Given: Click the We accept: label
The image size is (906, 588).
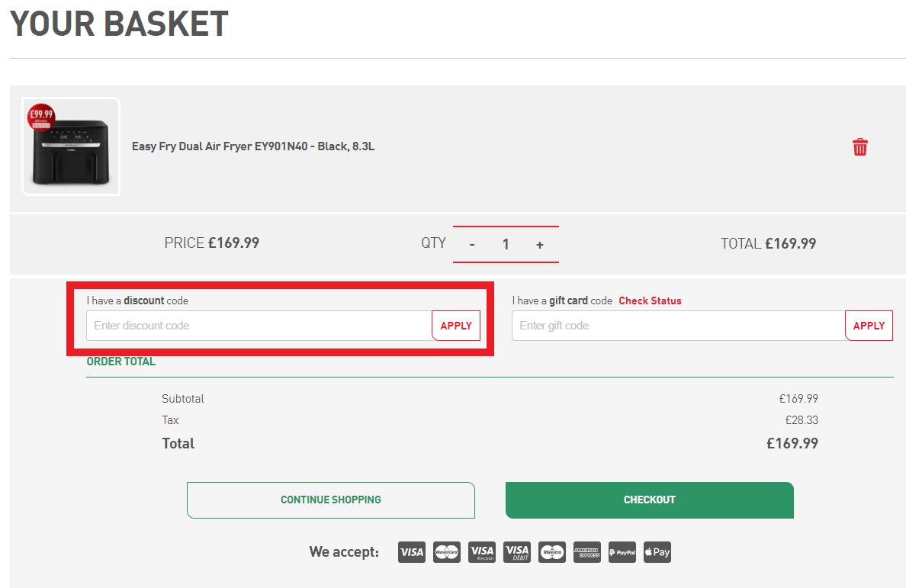Looking at the screenshot, I should [344, 552].
